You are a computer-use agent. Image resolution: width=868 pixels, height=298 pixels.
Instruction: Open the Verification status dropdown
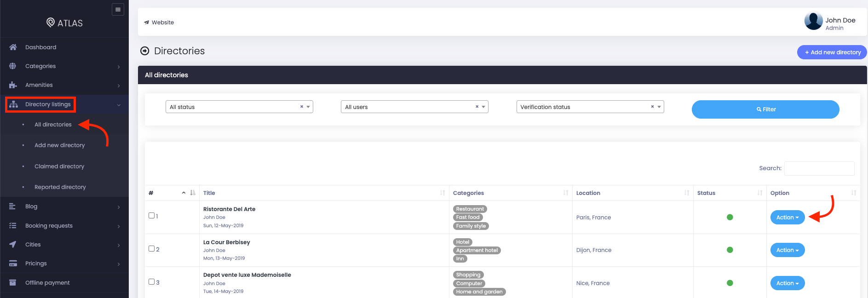(x=590, y=107)
